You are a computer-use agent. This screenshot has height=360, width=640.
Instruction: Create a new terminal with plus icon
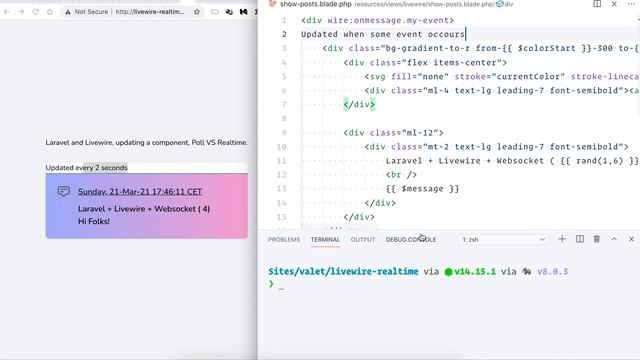click(x=562, y=239)
